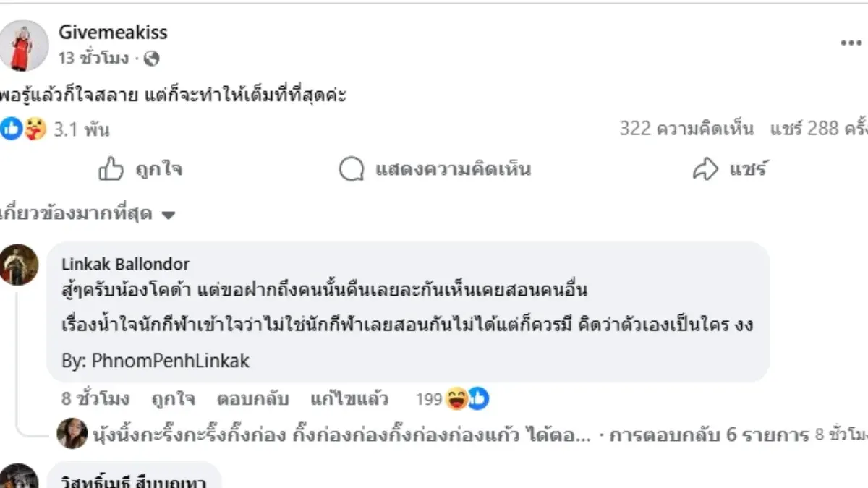Reply to Linkak's comment with ตอบกลับ
868x488 pixels.
(x=252, y=398)
